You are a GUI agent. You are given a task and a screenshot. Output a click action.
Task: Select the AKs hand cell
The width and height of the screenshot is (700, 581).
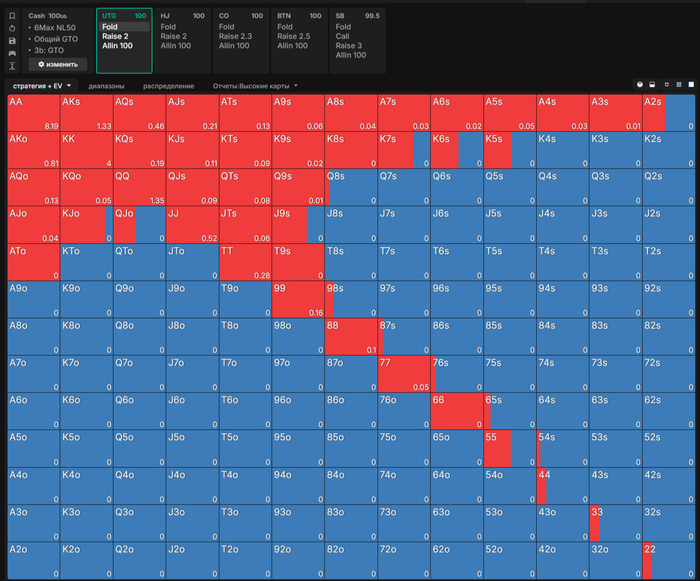[x=87, y=113]
